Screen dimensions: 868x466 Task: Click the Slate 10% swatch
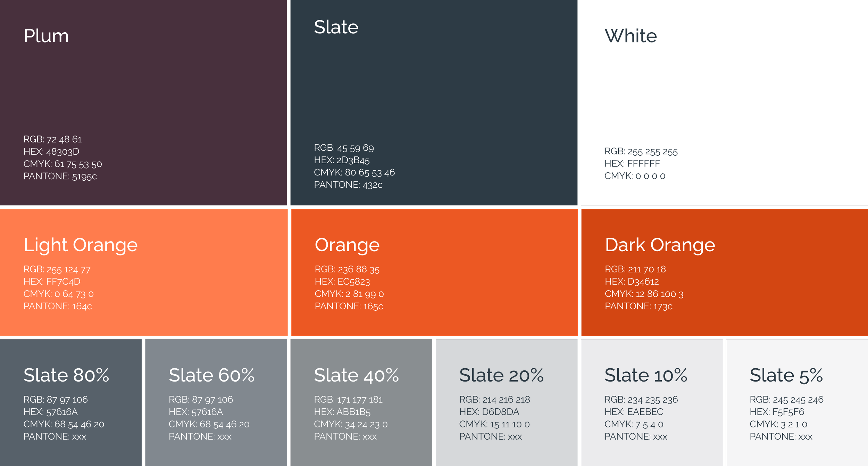pyautogui.click(x=651, y=403)
